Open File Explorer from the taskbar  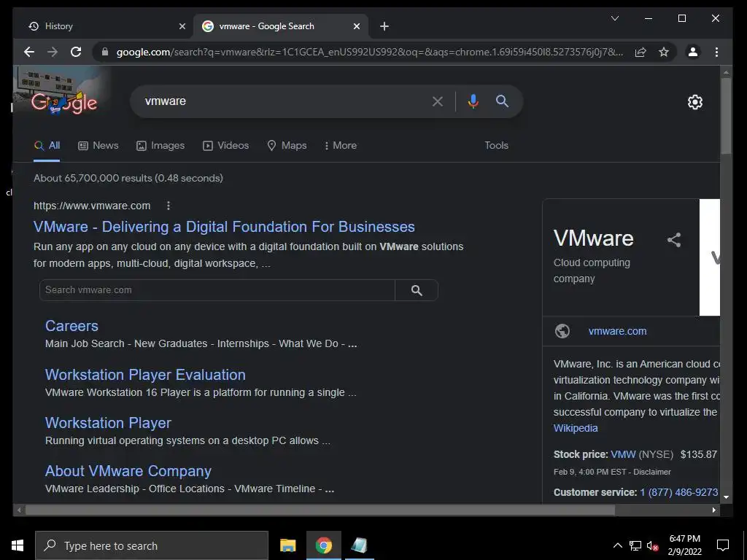click(287, 545)
